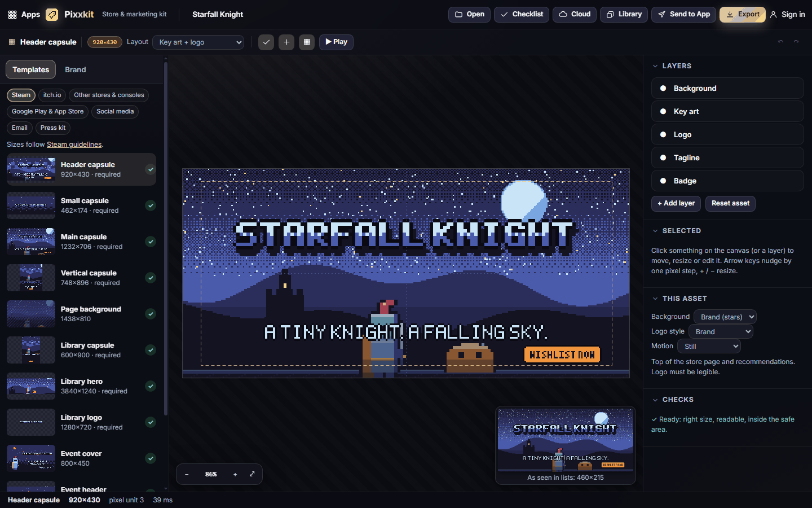The width and height of the screenshot is (812, 508).
Task: Click the plus toolbar icon beside Layout
Action: coord(286,42)
